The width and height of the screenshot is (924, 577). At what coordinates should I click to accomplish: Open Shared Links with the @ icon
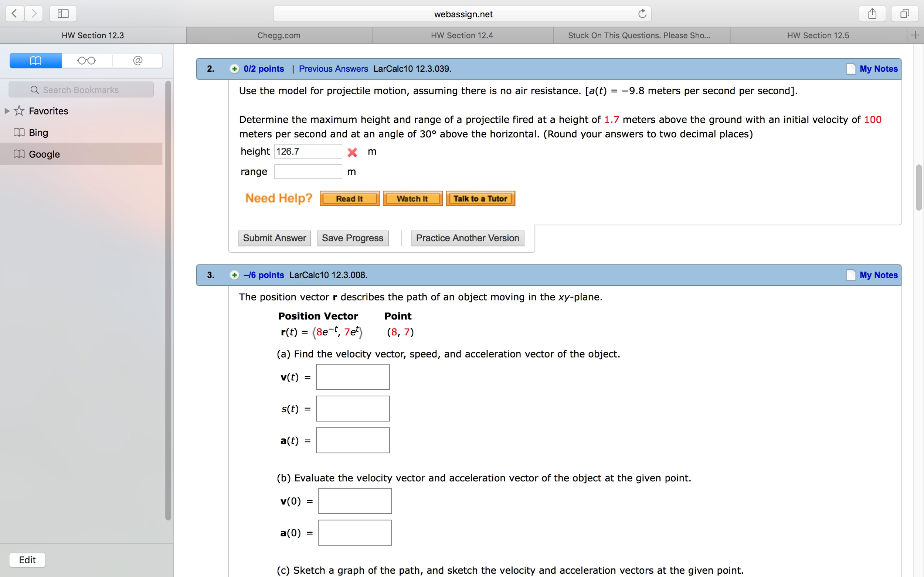coord(137,60)
